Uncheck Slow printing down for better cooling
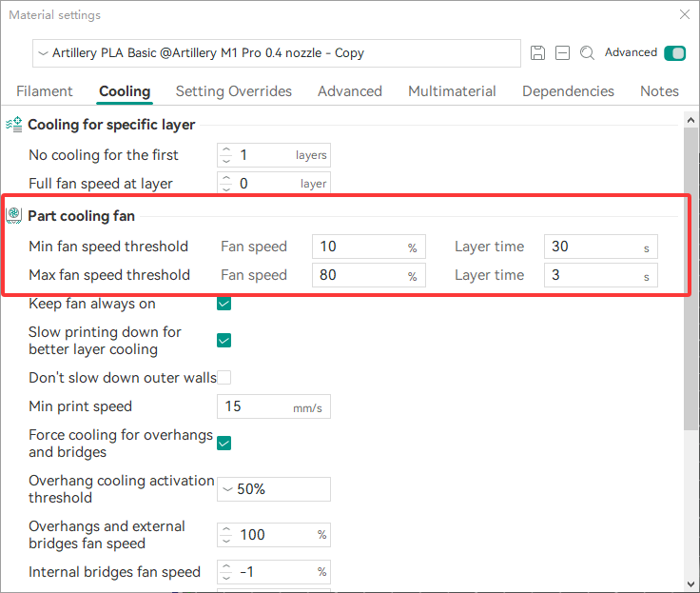Screen dimensions: 700x593 (x=224, y=340)
